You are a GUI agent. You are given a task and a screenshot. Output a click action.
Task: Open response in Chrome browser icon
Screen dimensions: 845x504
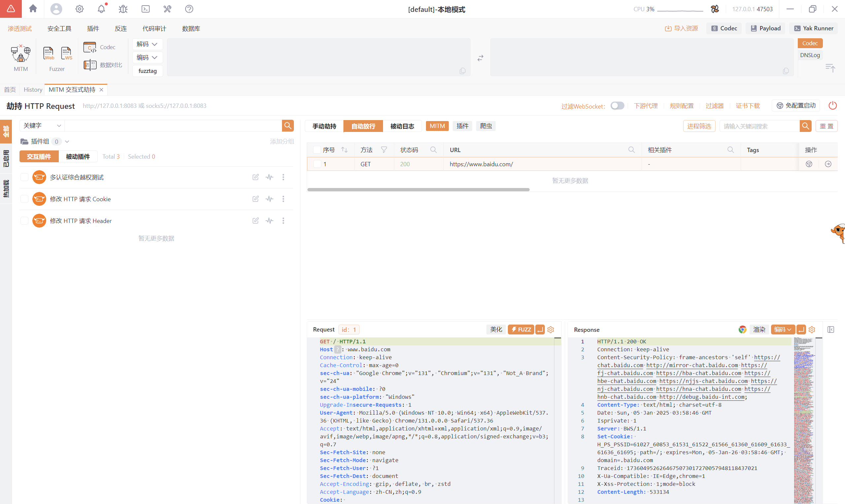[x=742, y=329]
